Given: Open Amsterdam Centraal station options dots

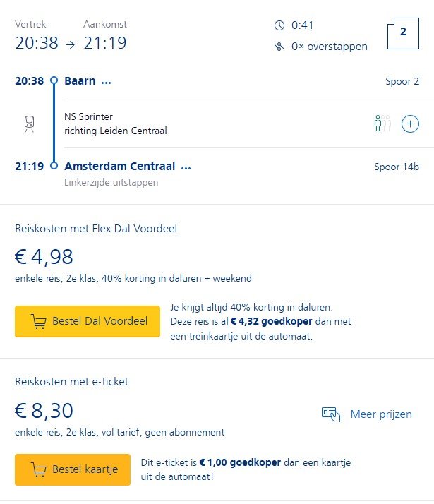Looking at the screenshot, I should (186, 168).
